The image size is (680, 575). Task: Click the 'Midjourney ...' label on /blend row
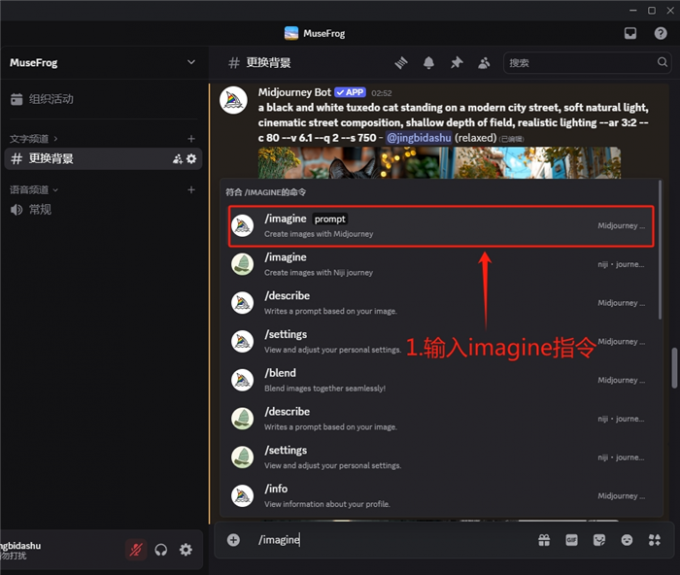tap(621, 380)
